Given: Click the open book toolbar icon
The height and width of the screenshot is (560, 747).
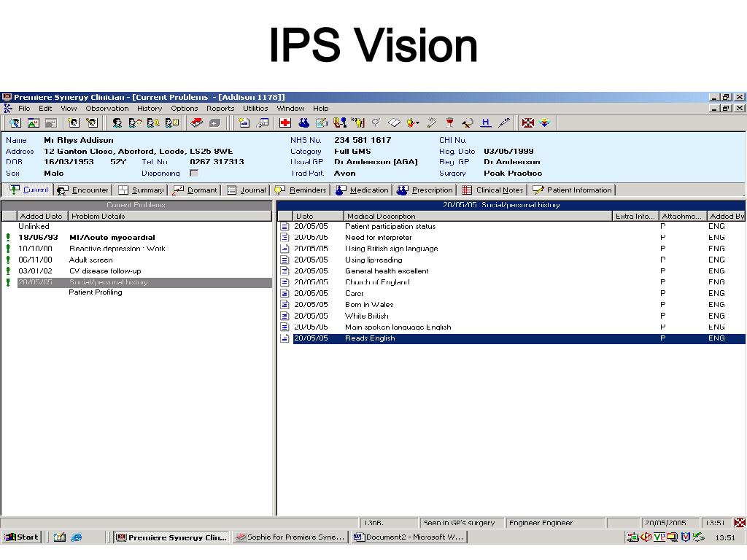Looking at the screenshot, I should click(x=394, y=122).
